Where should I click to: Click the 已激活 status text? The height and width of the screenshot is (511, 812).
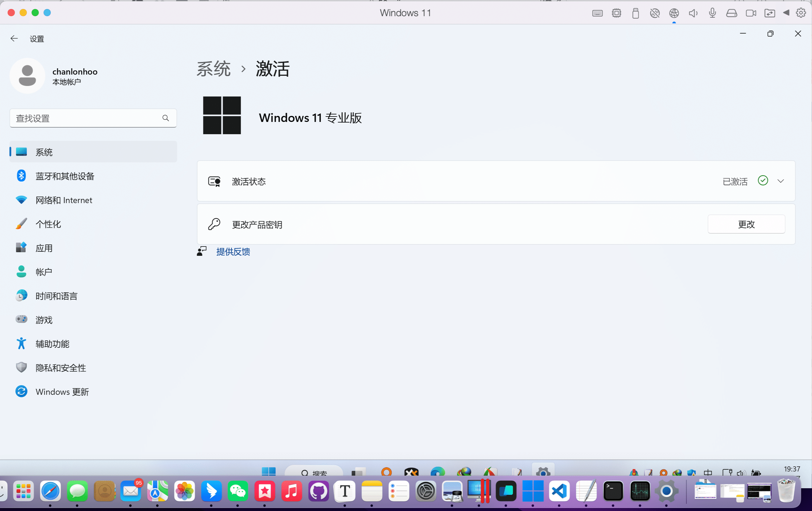click(x=735, y=182)
